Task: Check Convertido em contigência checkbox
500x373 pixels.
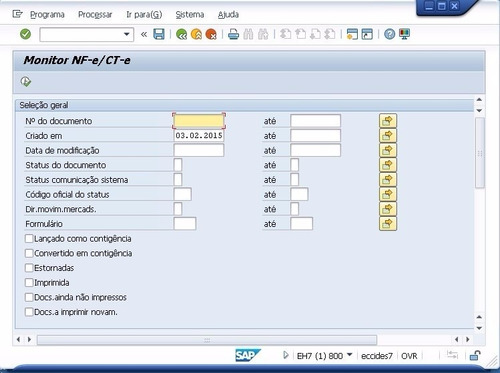Action: point(29,253)
